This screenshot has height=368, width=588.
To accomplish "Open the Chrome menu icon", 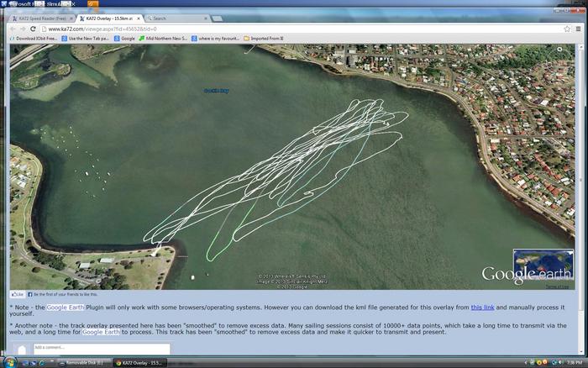I will tap(578, 29).
